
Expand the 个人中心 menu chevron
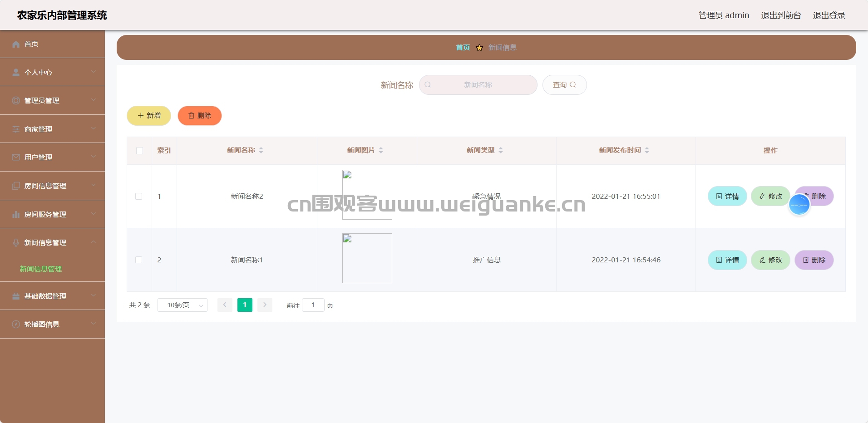(93, 72)
